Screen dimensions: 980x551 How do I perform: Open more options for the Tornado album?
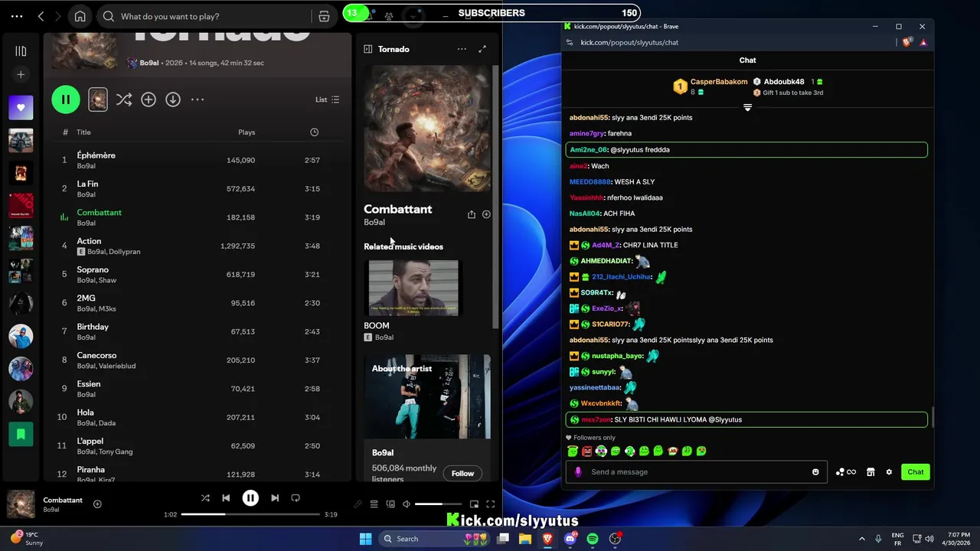198,99
